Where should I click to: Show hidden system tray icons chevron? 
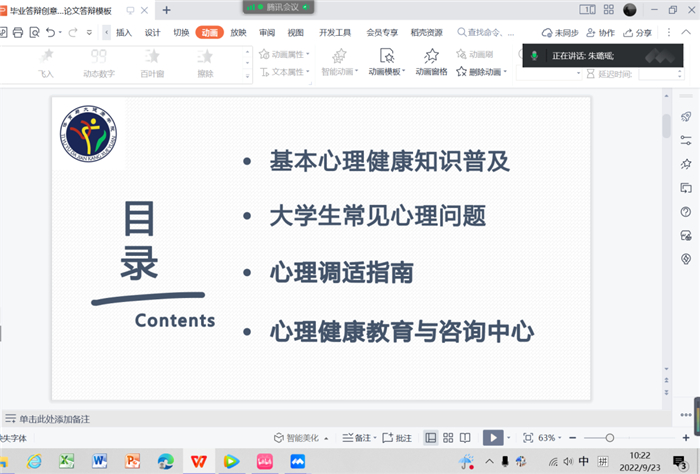489,461
